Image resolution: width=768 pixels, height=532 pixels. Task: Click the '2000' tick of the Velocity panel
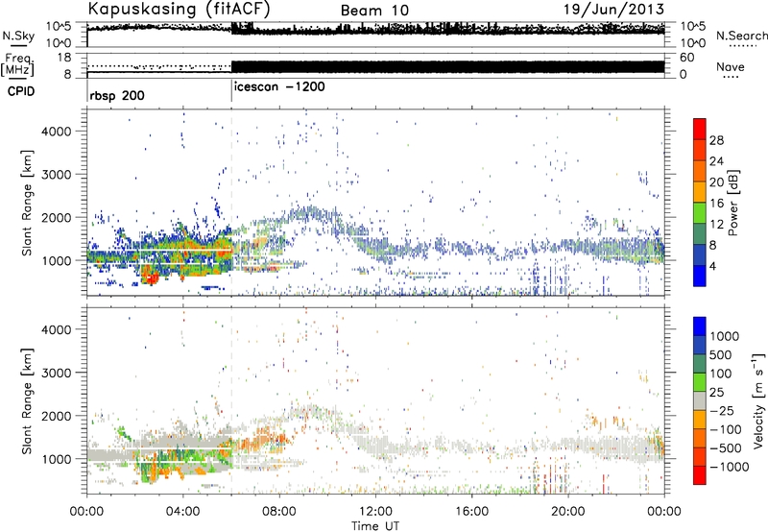tap(56, 416)
